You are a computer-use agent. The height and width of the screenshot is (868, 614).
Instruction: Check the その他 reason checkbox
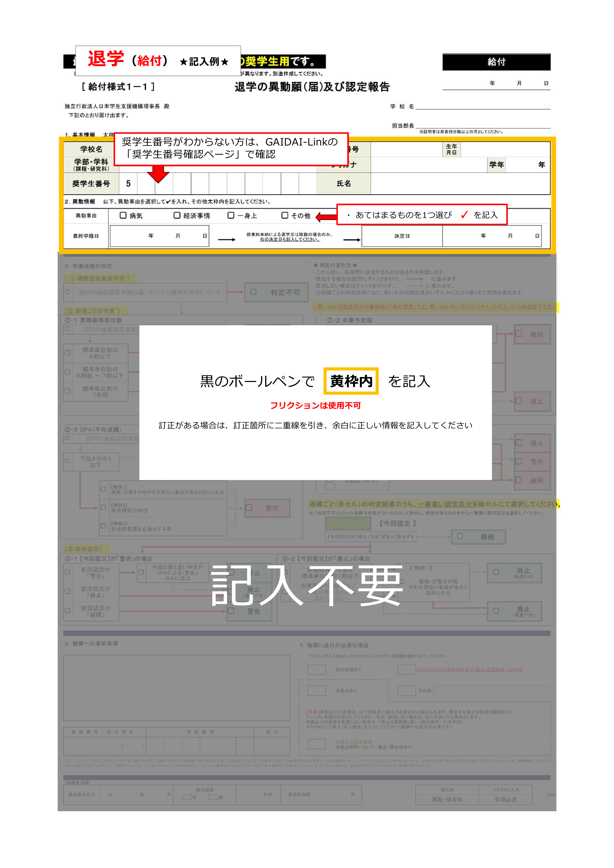pyautogui.click(x=285, y=215)
